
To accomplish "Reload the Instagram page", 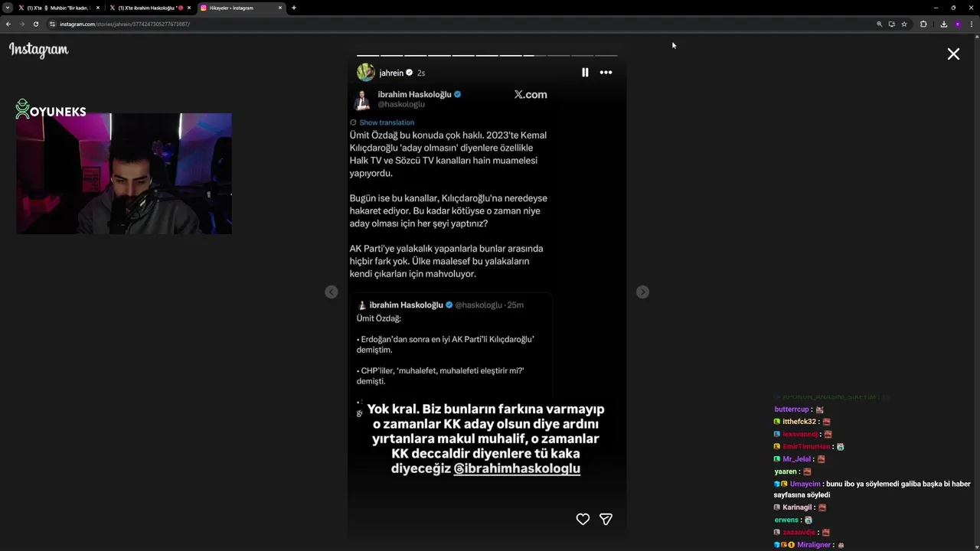I will (35, 24).
